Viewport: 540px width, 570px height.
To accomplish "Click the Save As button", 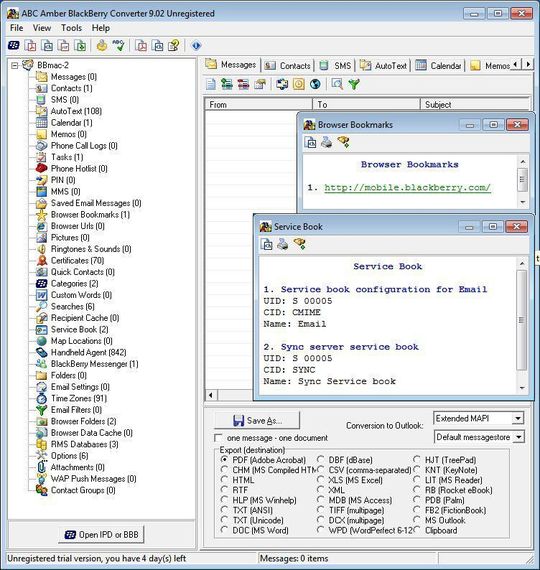I will 257,420.
